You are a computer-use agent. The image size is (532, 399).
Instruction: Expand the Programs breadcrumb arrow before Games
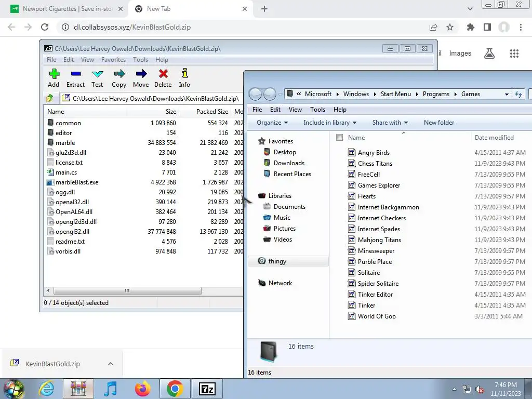pyautogui.click(x=455, y=95)
